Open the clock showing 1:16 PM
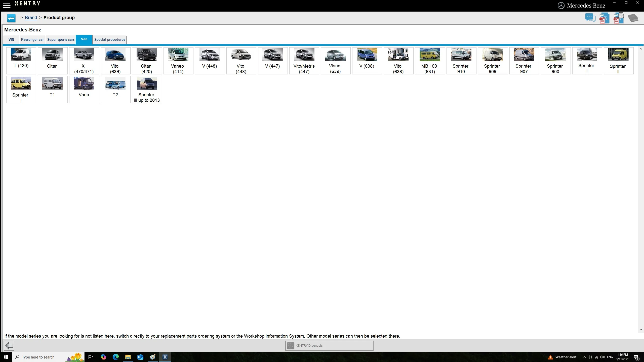This screenshot has height=362, width=644. [622, 357]
